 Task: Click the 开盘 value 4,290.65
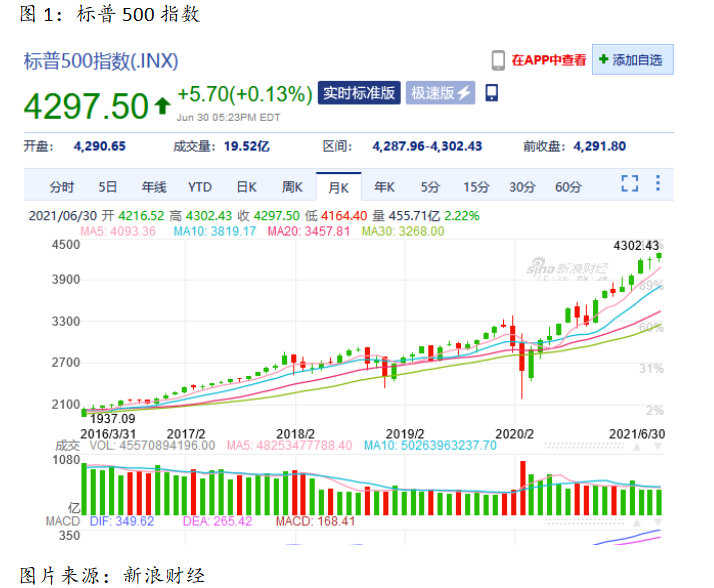[99, 146]
